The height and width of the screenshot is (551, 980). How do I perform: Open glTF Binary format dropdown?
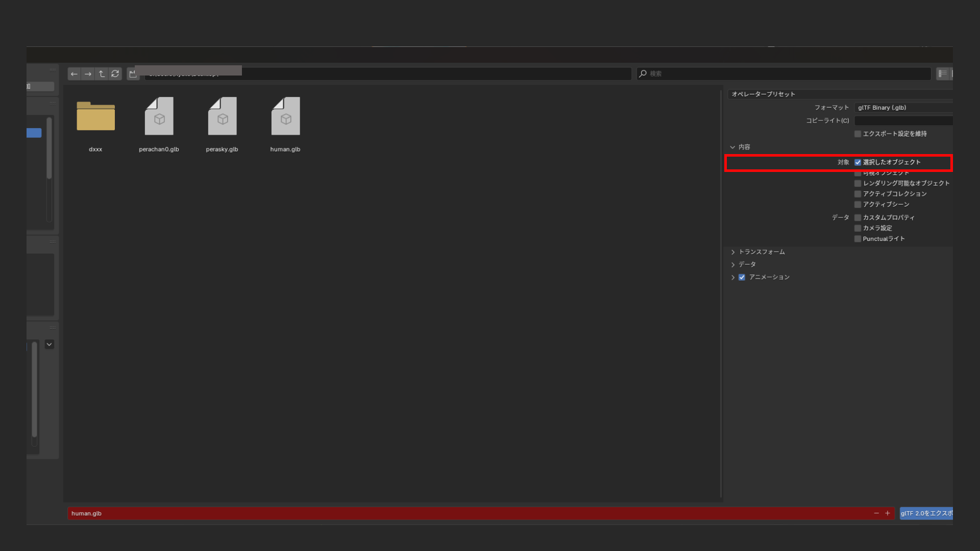pos(903,108)
